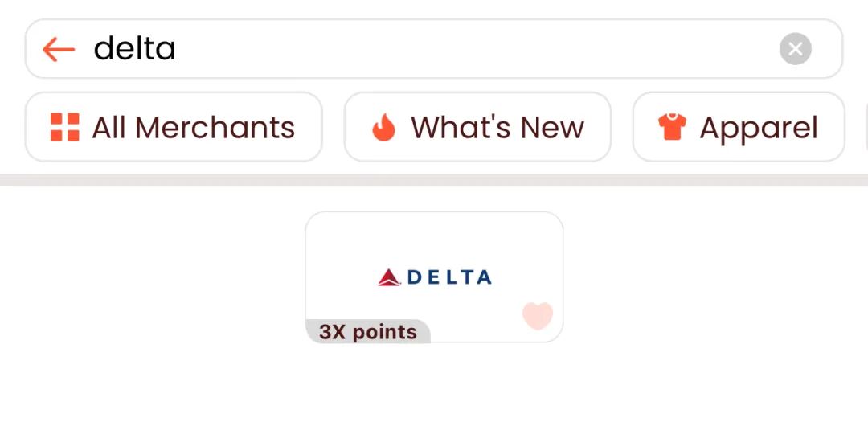Open the What's New category label
Screen dimensions: 868x422
tap(497, 128)
